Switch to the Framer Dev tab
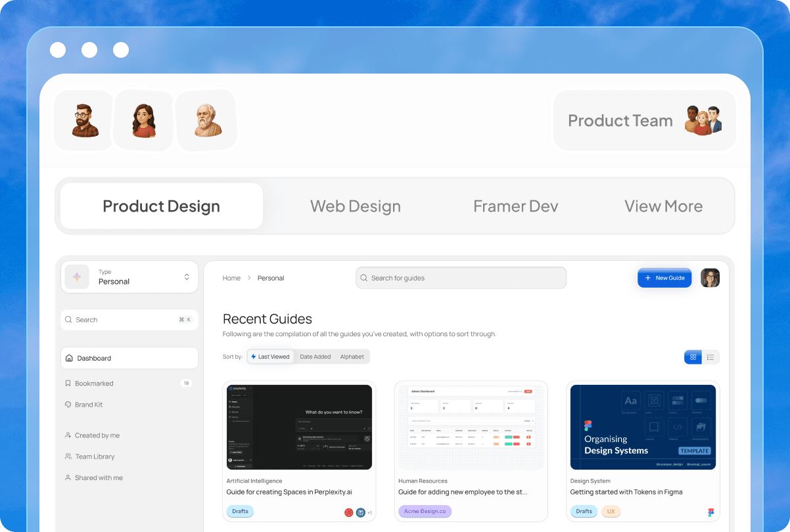 click(x=516, y=206)
